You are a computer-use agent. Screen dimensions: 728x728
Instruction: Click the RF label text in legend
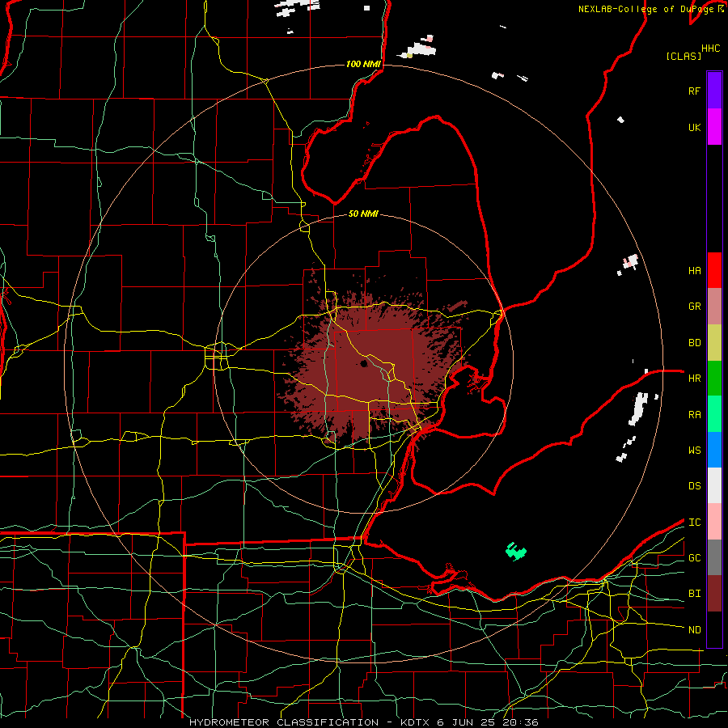click(694, 91)
